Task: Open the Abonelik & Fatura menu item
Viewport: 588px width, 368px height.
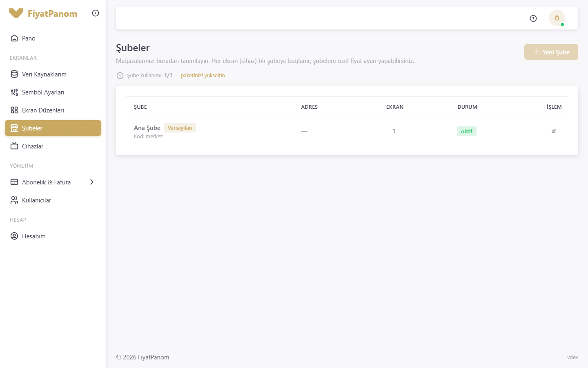Action: coord(53,182)
